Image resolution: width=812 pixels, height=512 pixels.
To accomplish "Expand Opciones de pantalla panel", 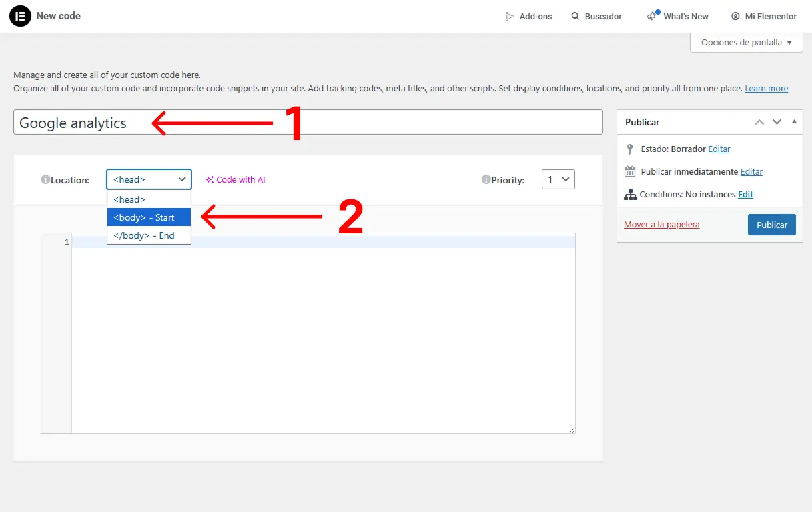I will pos(746,42).
